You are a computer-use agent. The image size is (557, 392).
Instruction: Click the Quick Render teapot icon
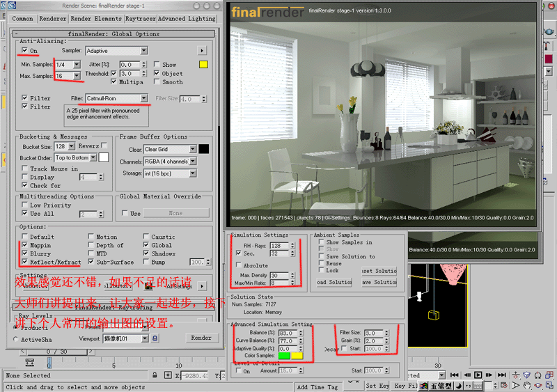coord(549,31)
